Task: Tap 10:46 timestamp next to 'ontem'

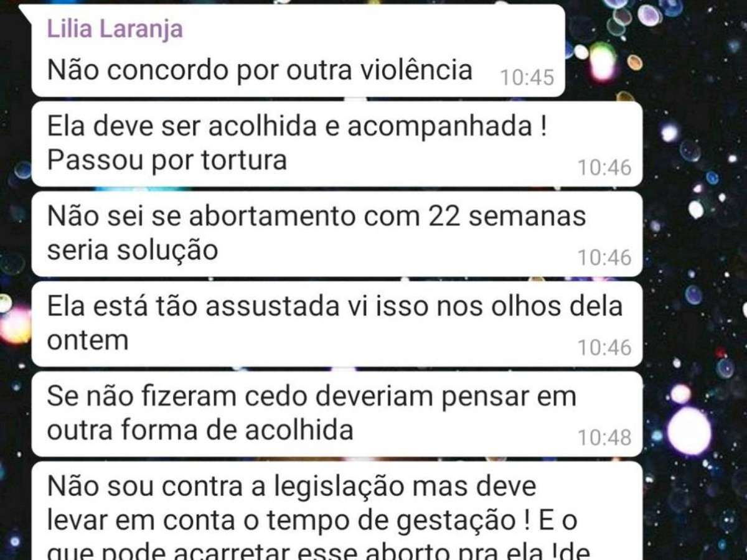Action: click(x=604, y=347)
